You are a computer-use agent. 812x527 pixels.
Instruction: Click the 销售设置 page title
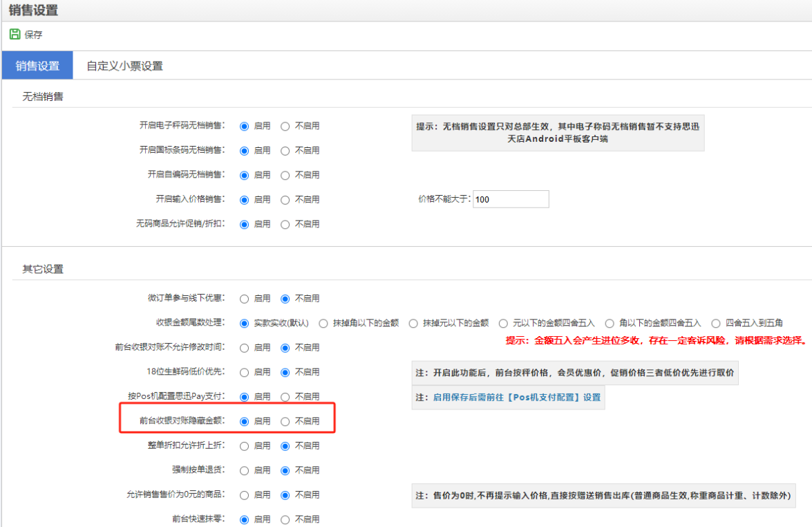(x=33, y=10)
